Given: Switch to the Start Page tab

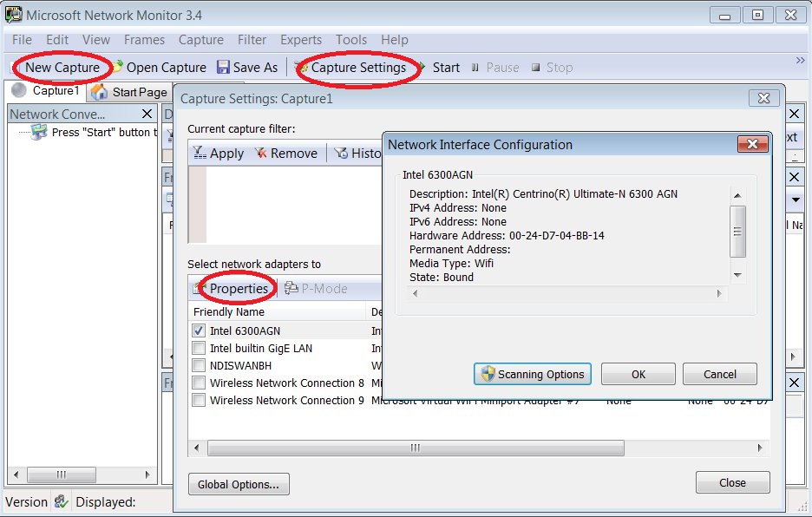Looking at the screenshot, I should 129,92.
